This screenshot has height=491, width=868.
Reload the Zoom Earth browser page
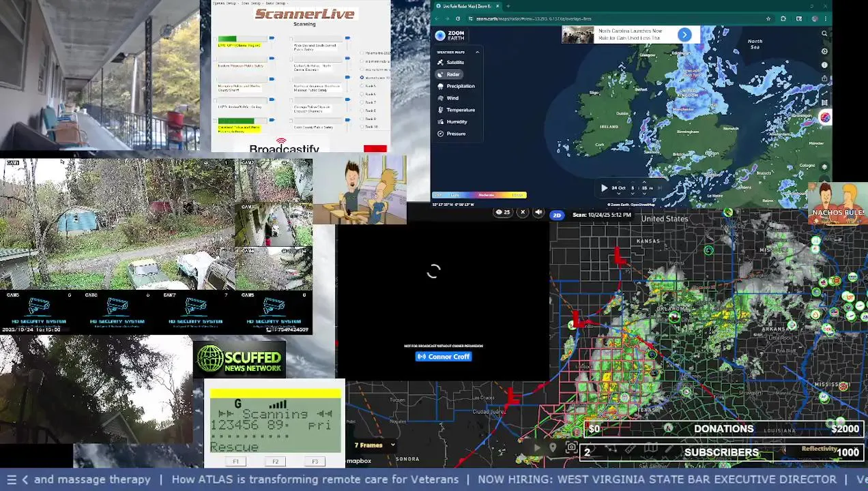[x=458, y=18]
